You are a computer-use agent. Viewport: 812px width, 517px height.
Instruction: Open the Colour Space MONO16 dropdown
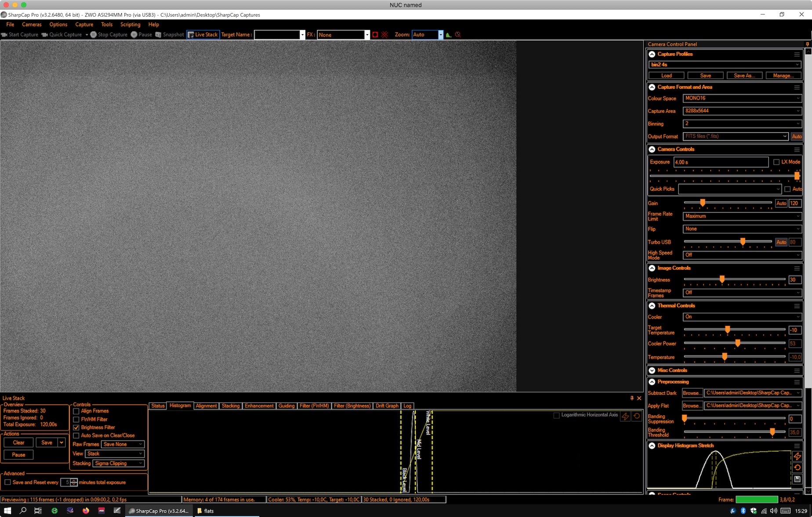click(x=742, y=98)
